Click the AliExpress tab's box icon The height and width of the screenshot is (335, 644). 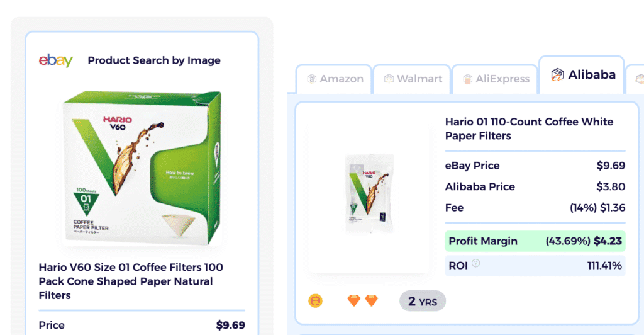(x=467, y=79)
